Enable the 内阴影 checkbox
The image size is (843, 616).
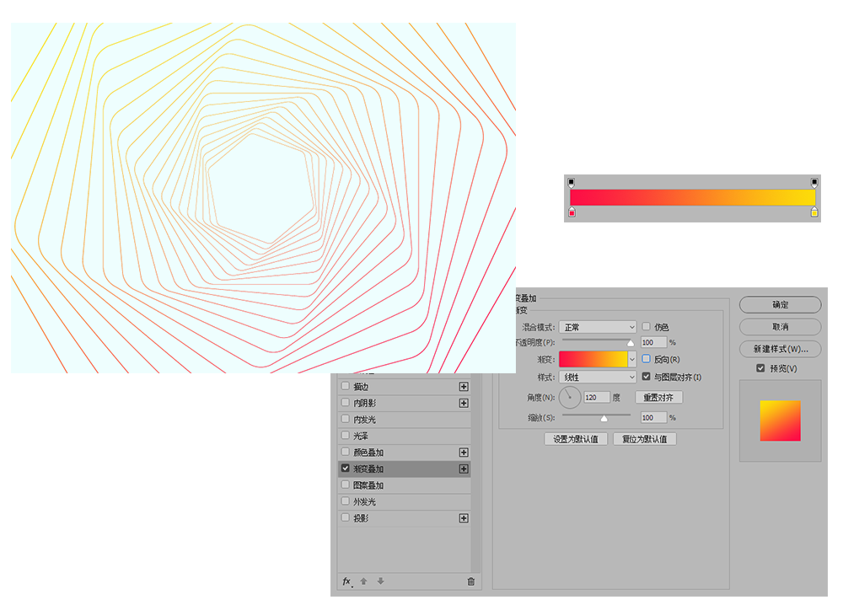pos(346,402)
